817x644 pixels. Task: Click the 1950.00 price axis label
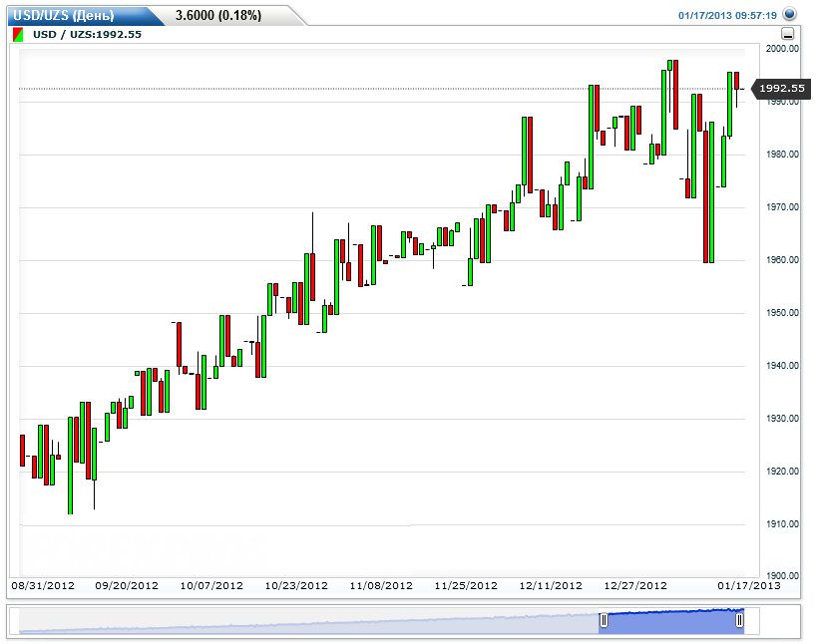(782, 313)
